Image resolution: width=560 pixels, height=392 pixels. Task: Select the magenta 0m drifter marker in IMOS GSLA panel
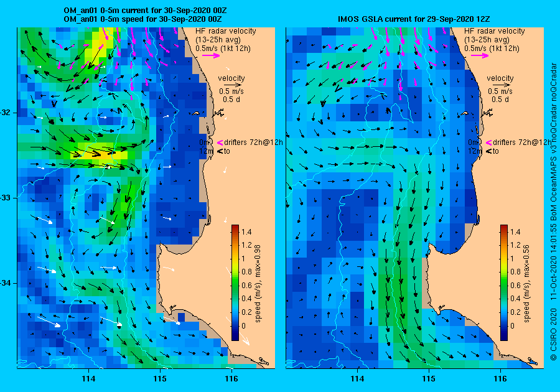tap(488, 142)
